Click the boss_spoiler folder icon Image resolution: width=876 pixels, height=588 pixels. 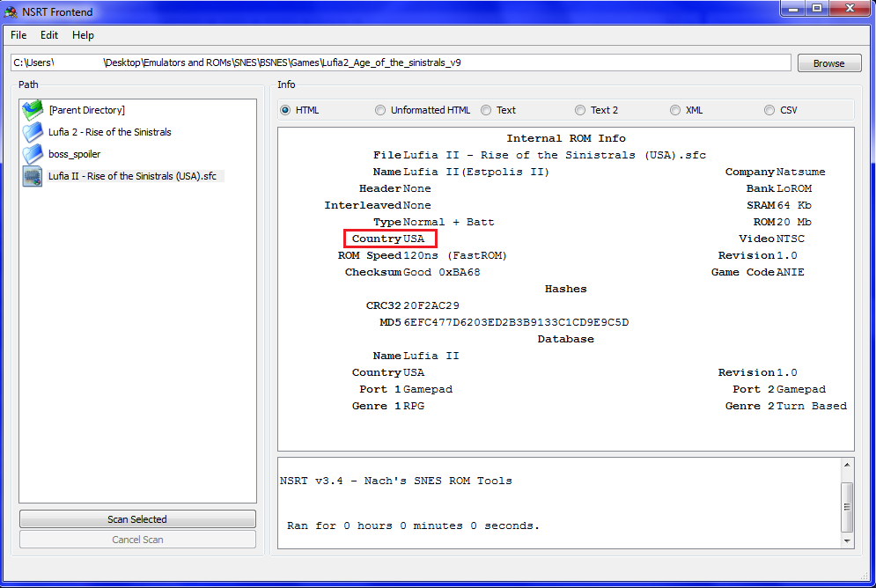coord(33,154)
